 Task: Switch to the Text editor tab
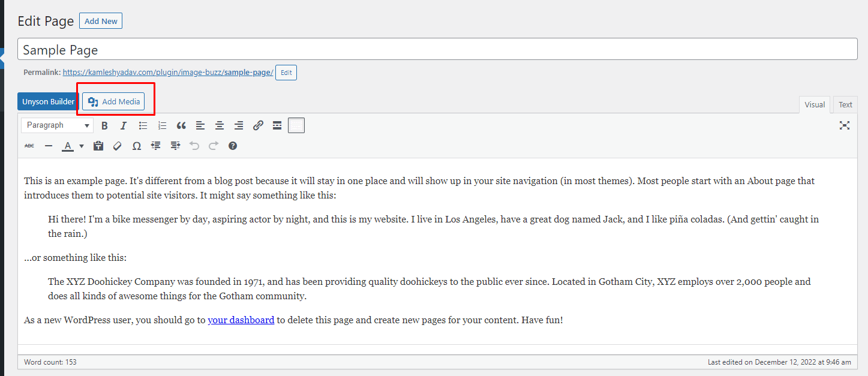[x=845, y=105]
